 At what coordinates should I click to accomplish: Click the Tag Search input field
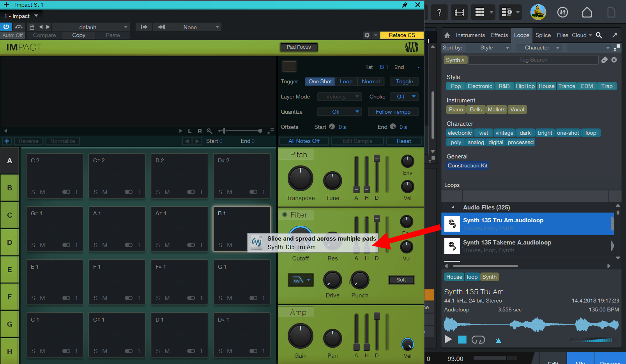click(533, 60)
